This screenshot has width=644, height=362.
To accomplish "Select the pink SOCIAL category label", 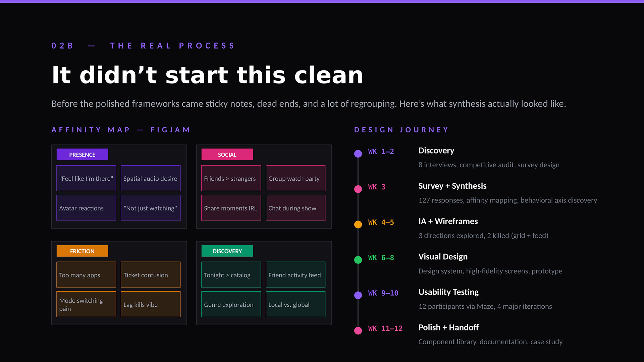I will (227, 155).
